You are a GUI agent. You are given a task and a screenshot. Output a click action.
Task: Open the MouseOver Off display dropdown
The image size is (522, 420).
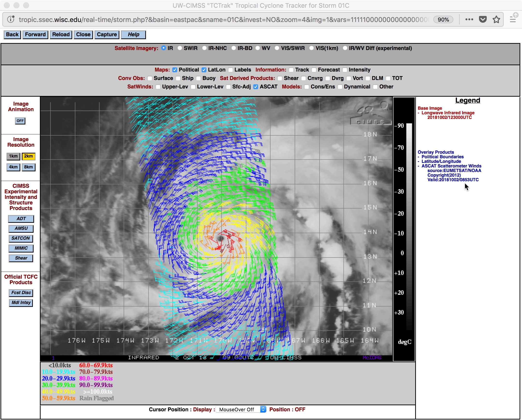click(241, 410)
